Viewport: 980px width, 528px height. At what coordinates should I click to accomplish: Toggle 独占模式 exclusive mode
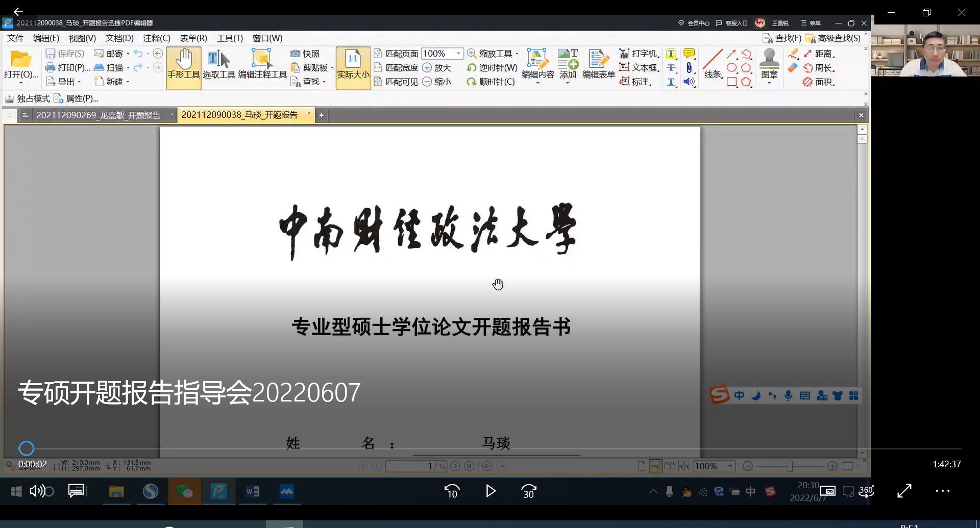28,98
